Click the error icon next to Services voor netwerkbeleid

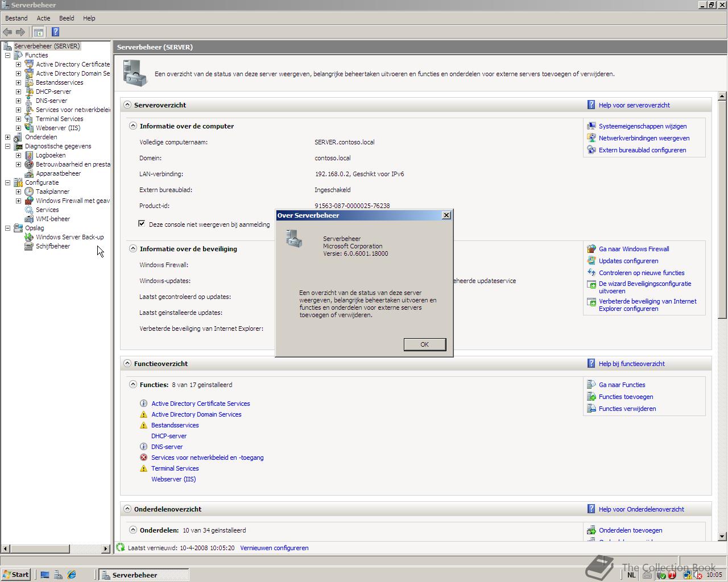(143, 458)
